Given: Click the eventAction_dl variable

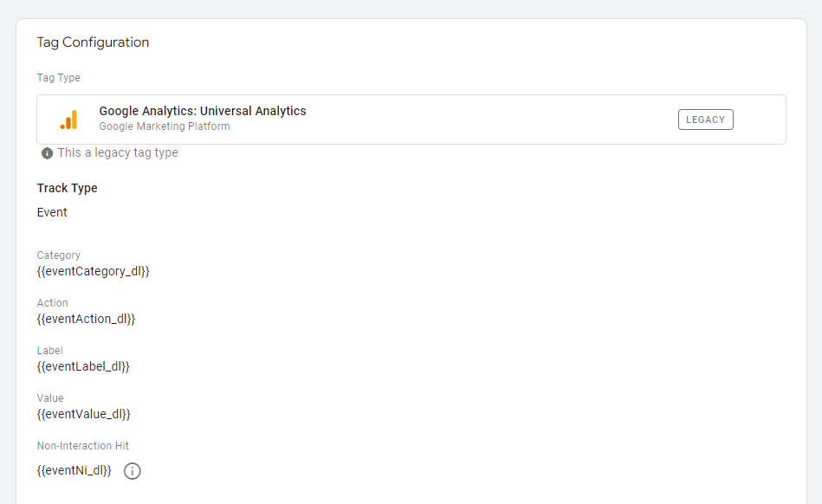Looking at the screenshot, I should 87,319.
